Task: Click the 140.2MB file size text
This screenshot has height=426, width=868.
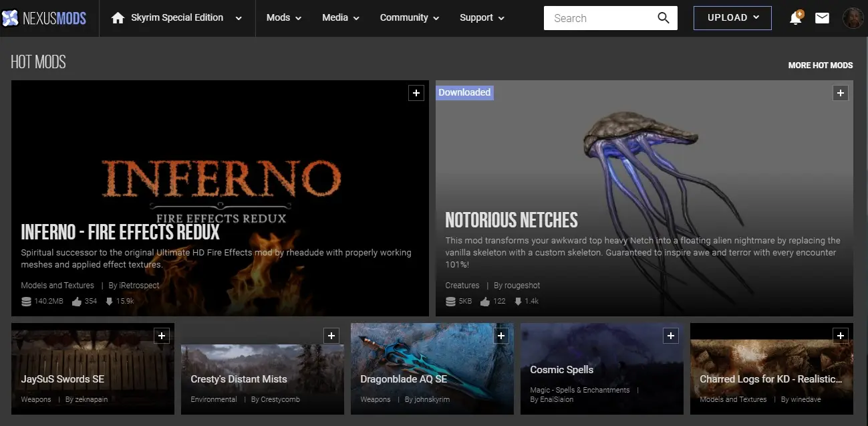Action: 49,302
